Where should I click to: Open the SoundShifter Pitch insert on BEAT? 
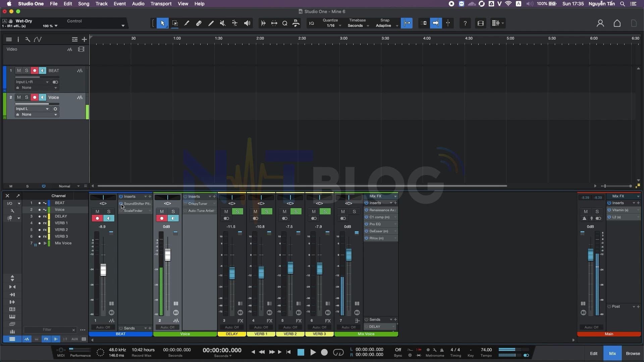[x=137, y=204]
